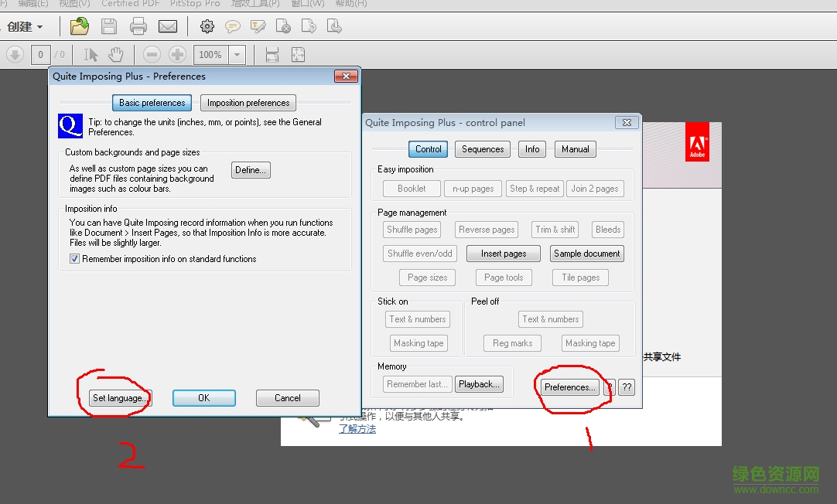Click the n-up pages button

coord(473,189)
